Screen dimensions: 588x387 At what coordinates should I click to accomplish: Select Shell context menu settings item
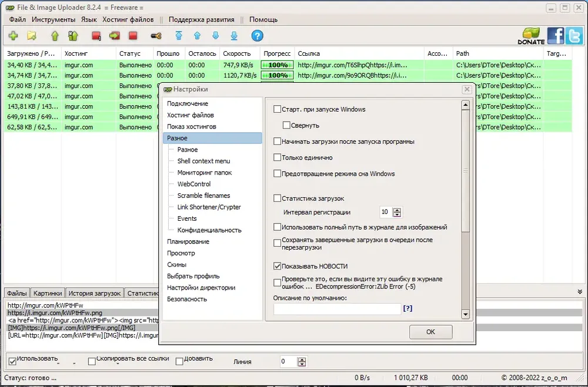point(203,161)
